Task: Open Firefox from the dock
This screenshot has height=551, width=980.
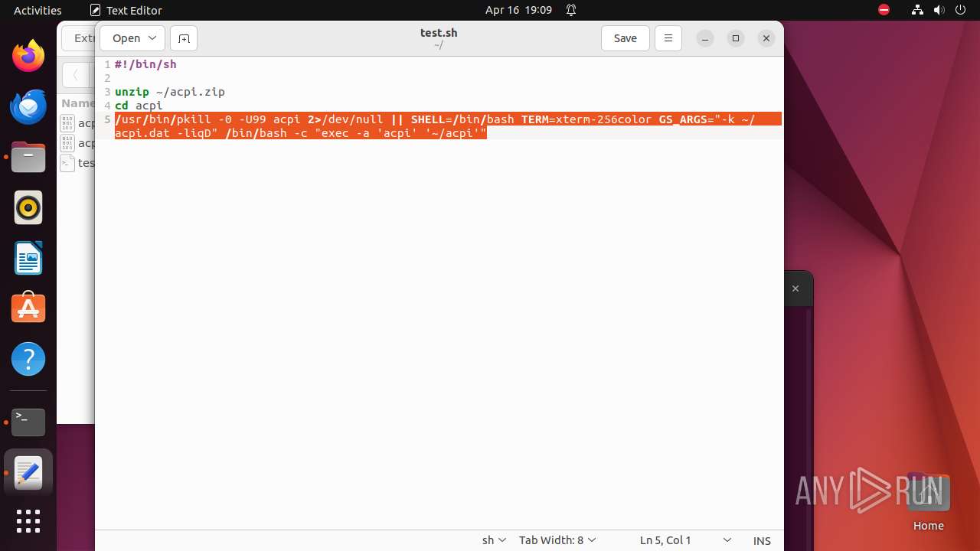Action: (28, 56)
